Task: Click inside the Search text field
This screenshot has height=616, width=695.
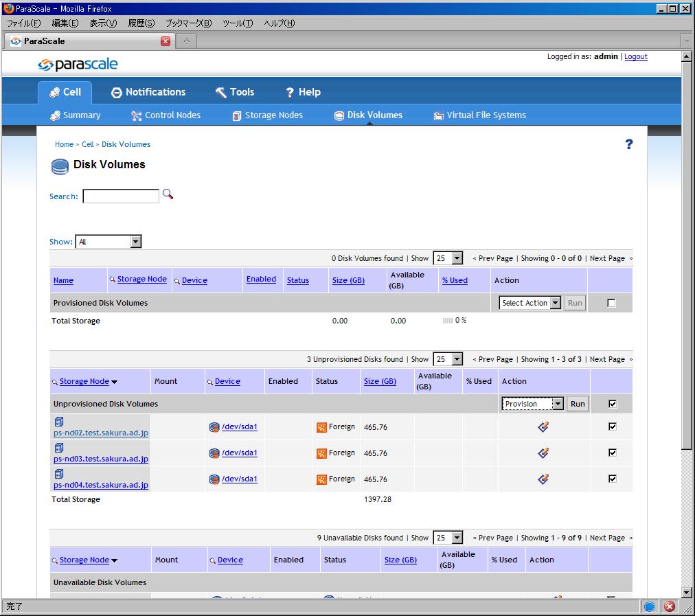Action: tap(121, 196)
